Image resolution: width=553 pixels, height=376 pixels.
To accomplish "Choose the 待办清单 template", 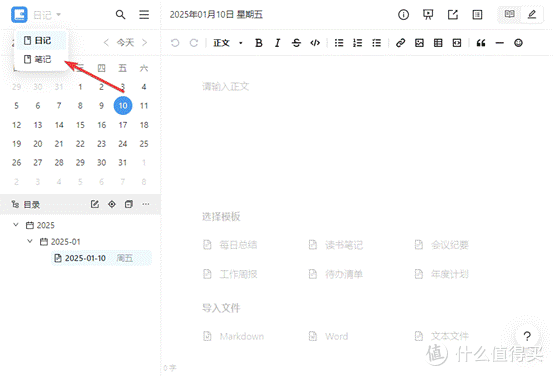I will (336, 274).
